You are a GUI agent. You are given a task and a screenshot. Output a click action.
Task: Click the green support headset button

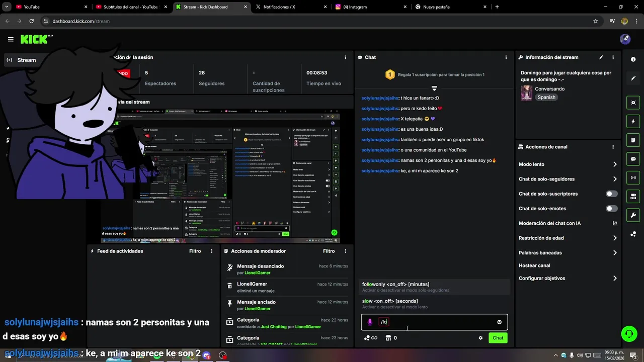628,333
